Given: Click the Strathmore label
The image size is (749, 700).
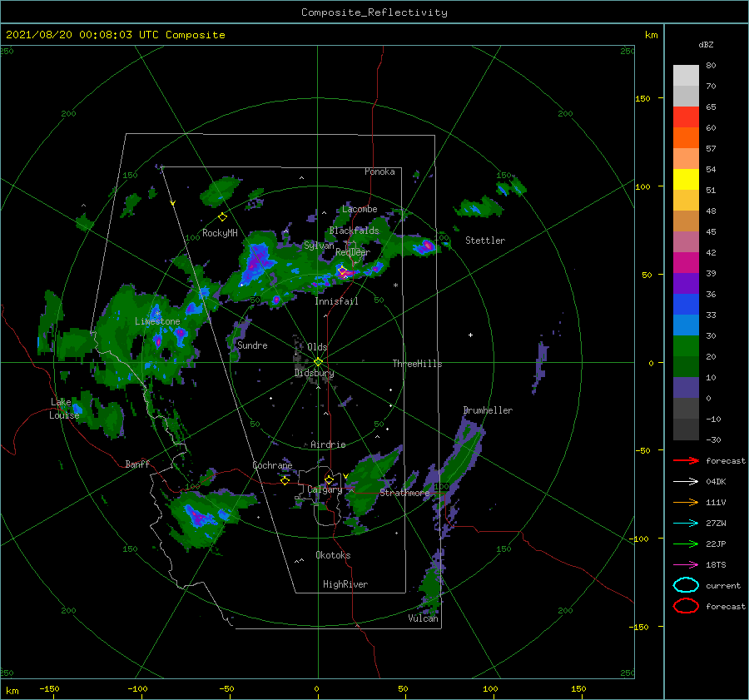Looking at the screenshot, I should click(x=404, y=493).
